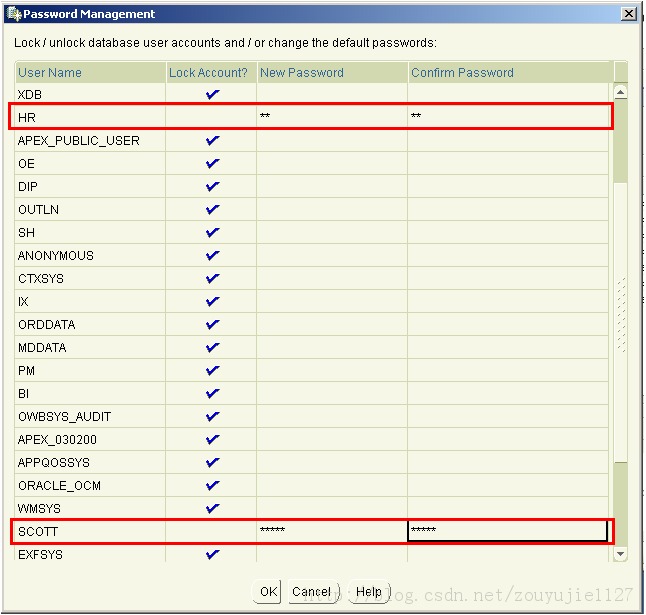Close the Password Management dialog
Image resolution: width=646 pixels, height=615 pixels.
click(629, 14)
